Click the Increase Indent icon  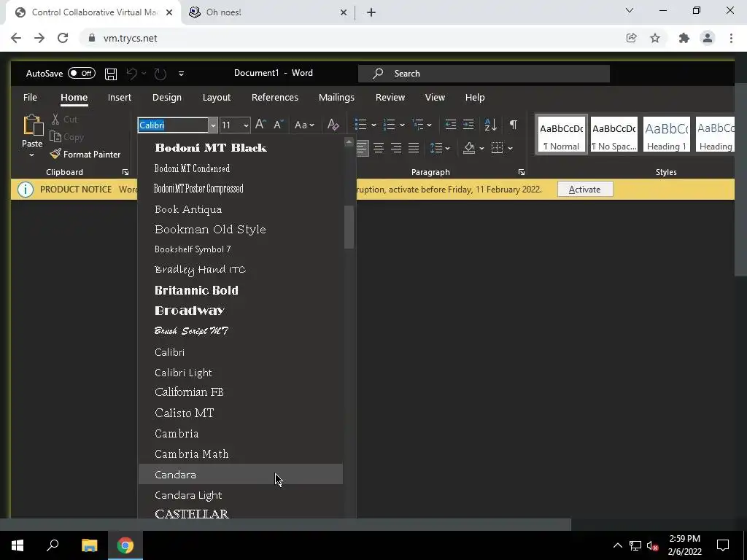coord(468,125)
